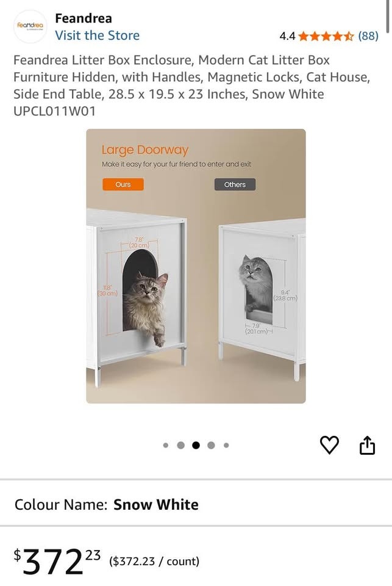Select the fourth image carousel dot
The width and height of the screenshot is (392, 586).
pos(211,445)
